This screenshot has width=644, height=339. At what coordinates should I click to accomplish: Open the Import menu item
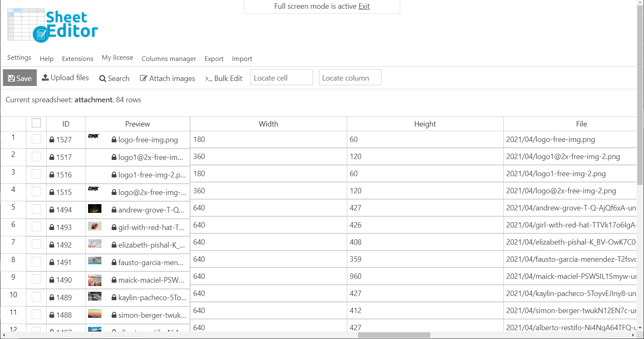tap(242, 59)
